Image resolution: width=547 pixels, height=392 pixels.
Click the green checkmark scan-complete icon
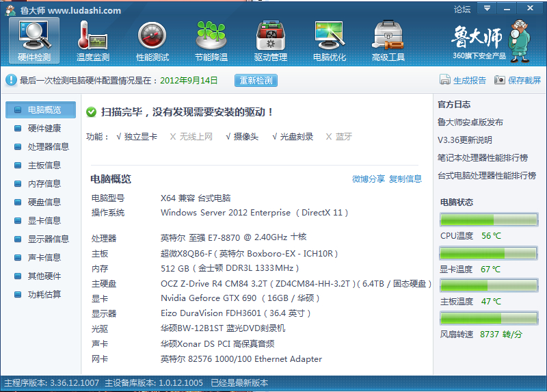[x=92, y=112]
